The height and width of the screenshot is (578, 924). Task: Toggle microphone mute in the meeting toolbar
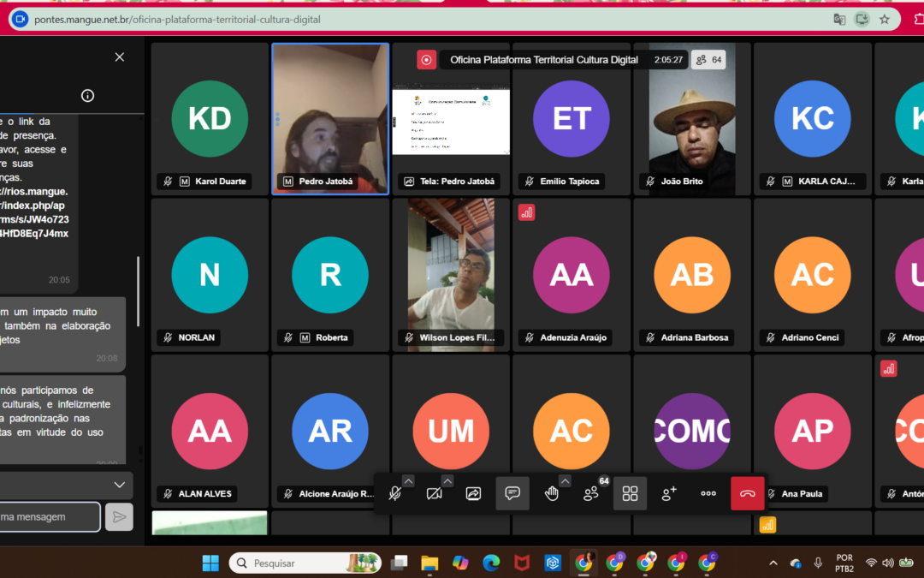tap(395, 494)
